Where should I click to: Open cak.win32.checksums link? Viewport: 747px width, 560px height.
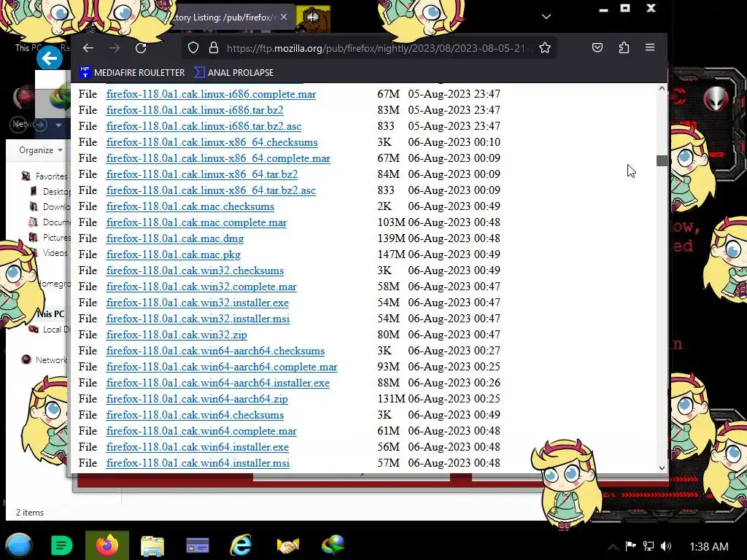click(x=195, y=271)
